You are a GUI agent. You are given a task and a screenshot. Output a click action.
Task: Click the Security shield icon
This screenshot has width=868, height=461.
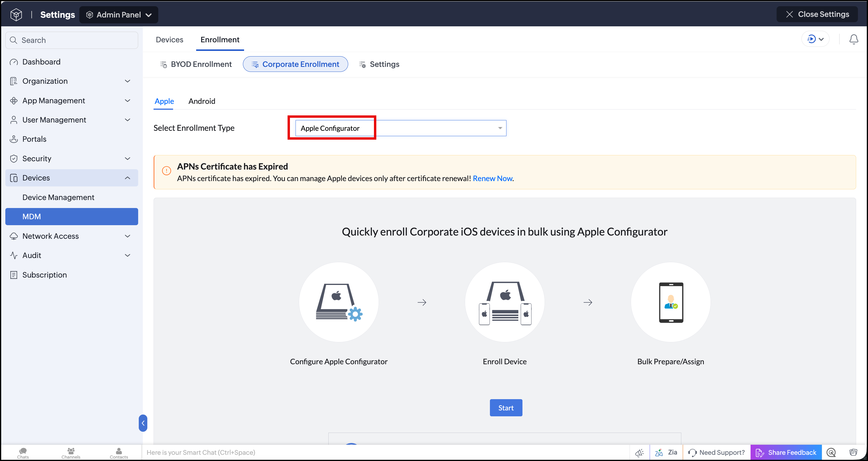[14, 159]
